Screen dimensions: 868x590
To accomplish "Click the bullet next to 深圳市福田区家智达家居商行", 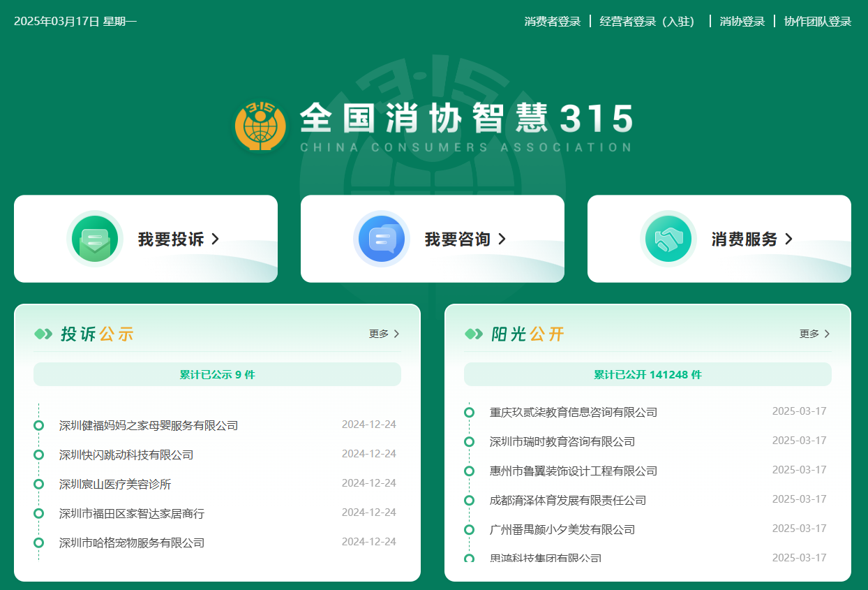I will pos(39,513).
